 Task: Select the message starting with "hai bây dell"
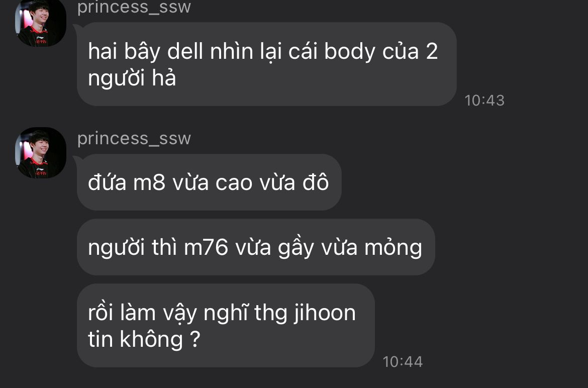267,64
